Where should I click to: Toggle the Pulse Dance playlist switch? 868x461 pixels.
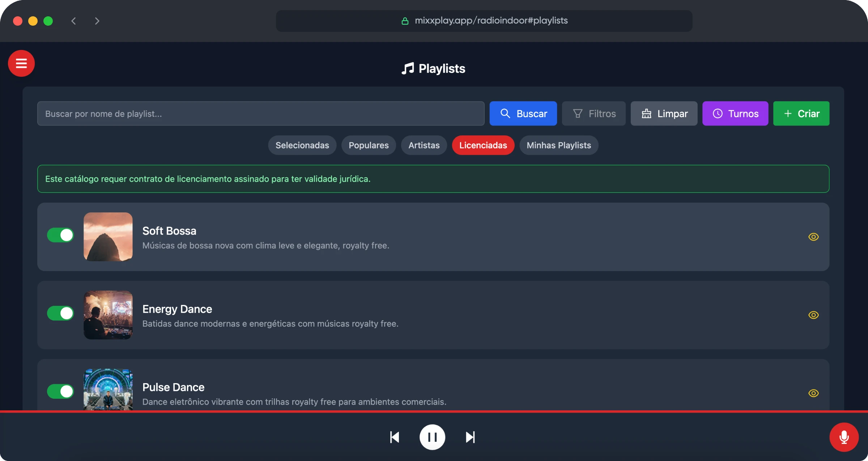60,392
